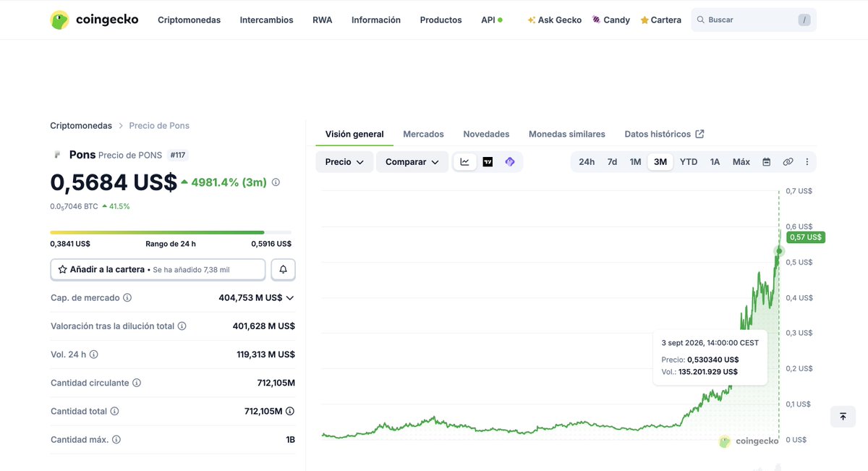868x471 pixels.
Task: Click the CoinGecko logo
Action: 94,20
